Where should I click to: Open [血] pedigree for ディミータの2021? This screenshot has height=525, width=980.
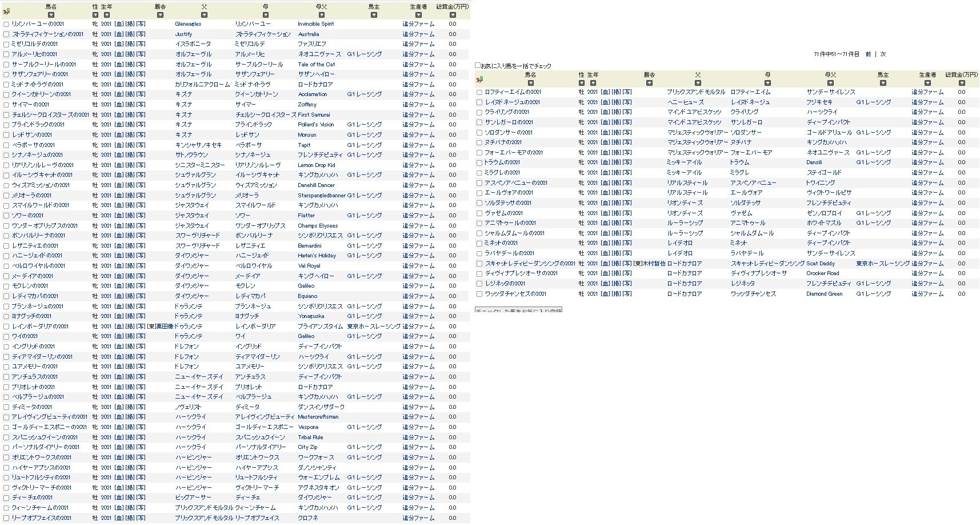[119, 407]
